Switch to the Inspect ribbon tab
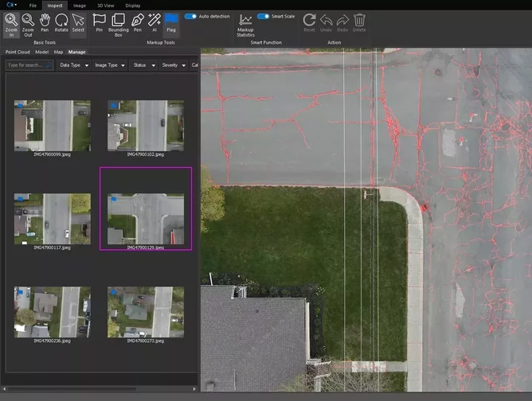The width and height of the screenshot is (532, 401). [55, 6]
